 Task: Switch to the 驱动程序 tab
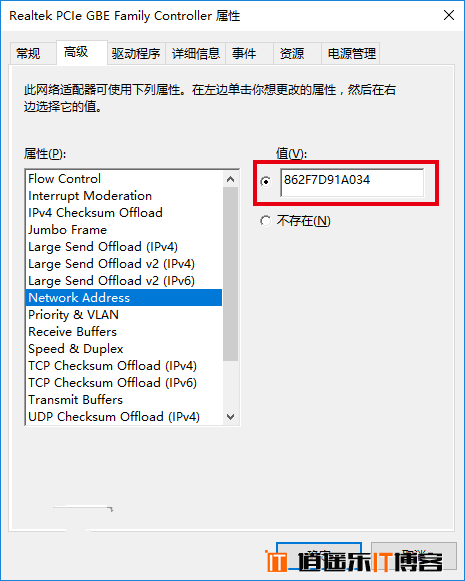(x=136, y=54)
